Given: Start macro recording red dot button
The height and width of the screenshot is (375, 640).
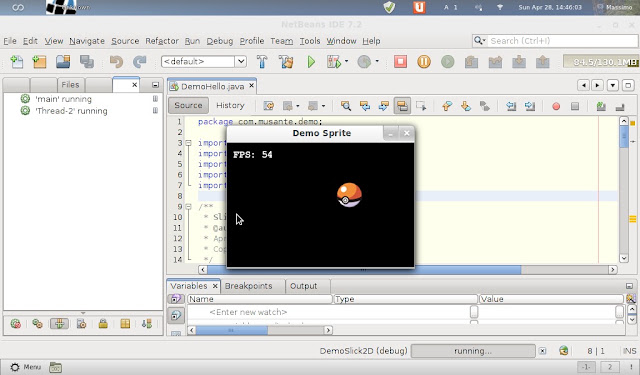Looking at the screenshot, I should pyautogui.click(x=556, y=107).
